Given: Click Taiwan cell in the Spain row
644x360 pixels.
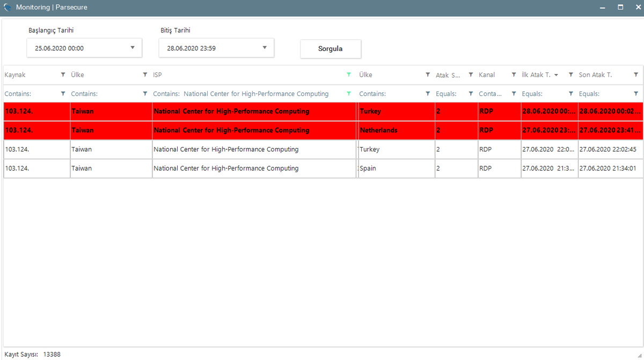Looking at the screenshot, I should point(111,168).
